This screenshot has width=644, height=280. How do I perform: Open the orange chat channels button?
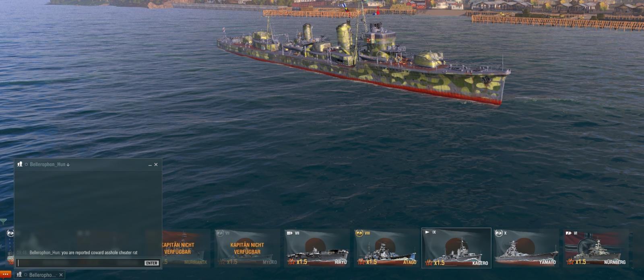pyautogui.click(x=5, y=274)
